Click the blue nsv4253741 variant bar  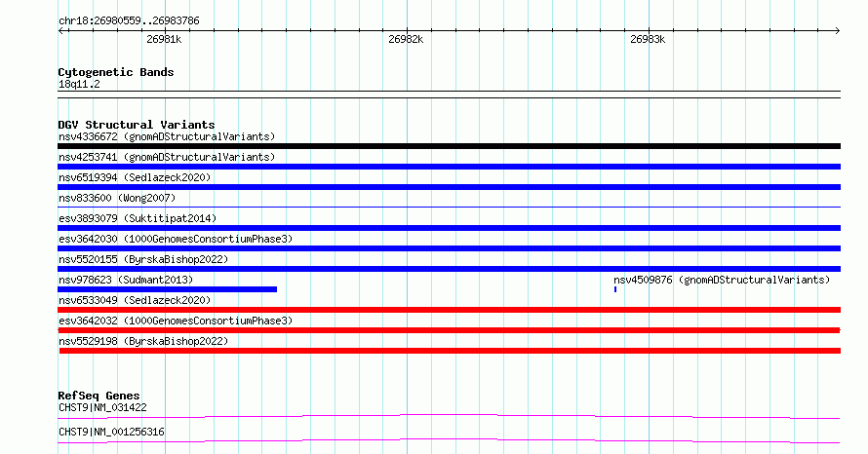tap(449, 167)
